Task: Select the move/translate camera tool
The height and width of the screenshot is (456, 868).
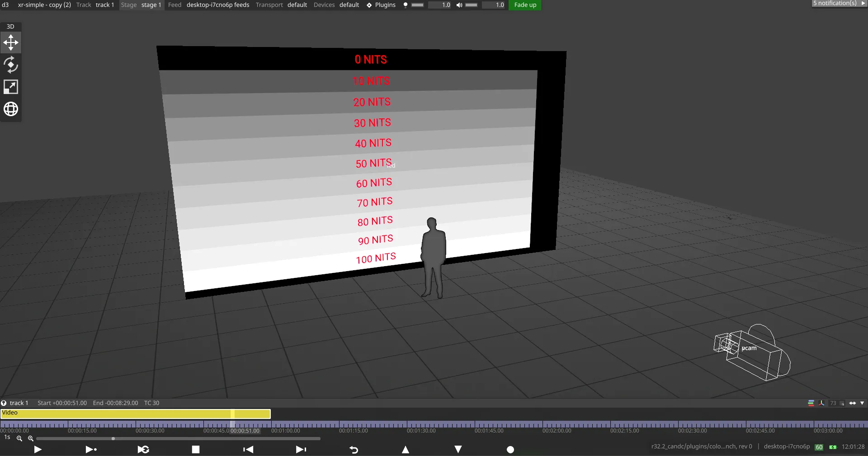Action: tap(11, 43)
